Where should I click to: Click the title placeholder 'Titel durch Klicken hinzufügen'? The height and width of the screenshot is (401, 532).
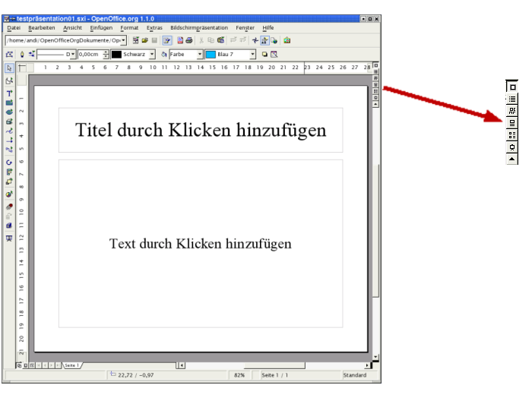pos(201,130)
